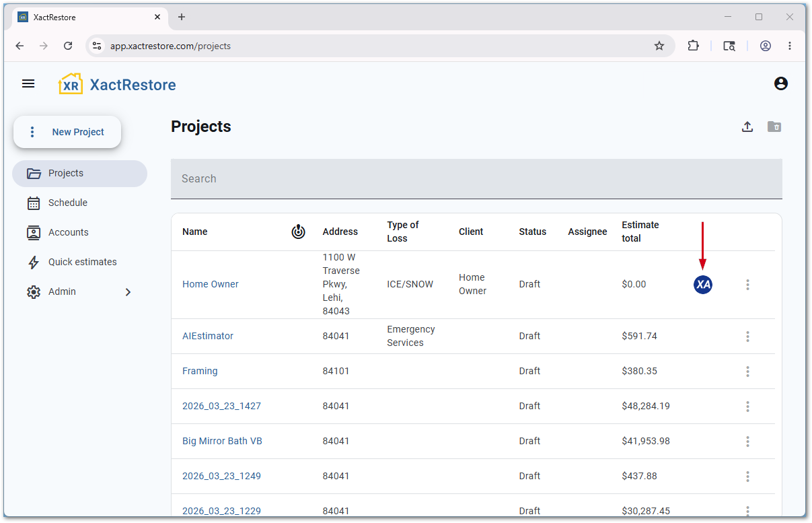This screenshot has width=812, height=523.
Task: Open the 2026_03_23_1229 project link
Action: [221, 511]
